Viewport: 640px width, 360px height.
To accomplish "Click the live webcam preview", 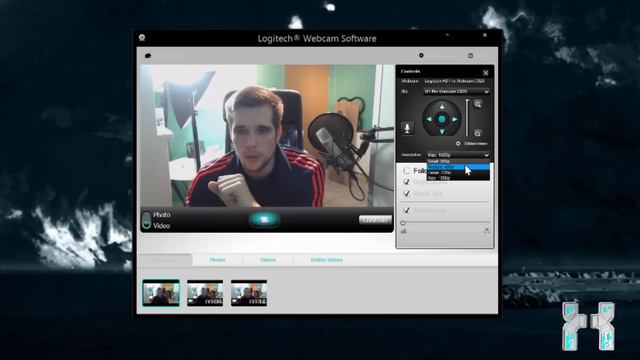I will 267,136.
